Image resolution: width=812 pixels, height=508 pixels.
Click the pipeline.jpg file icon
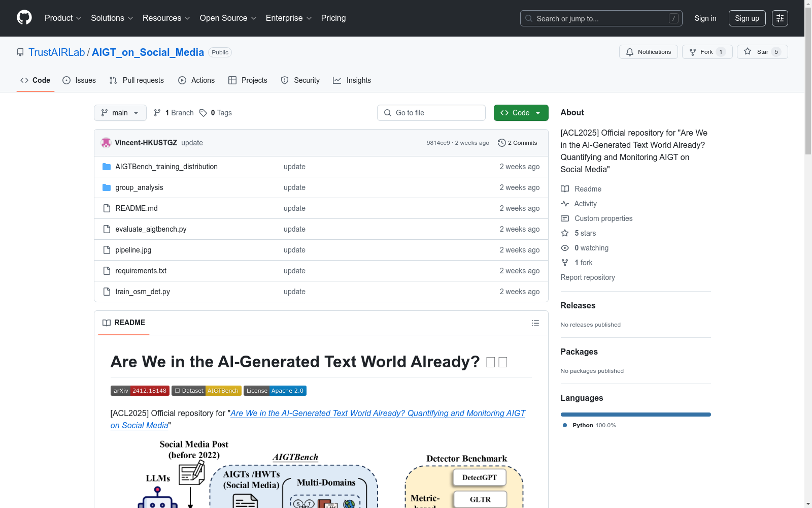(107, 250)
